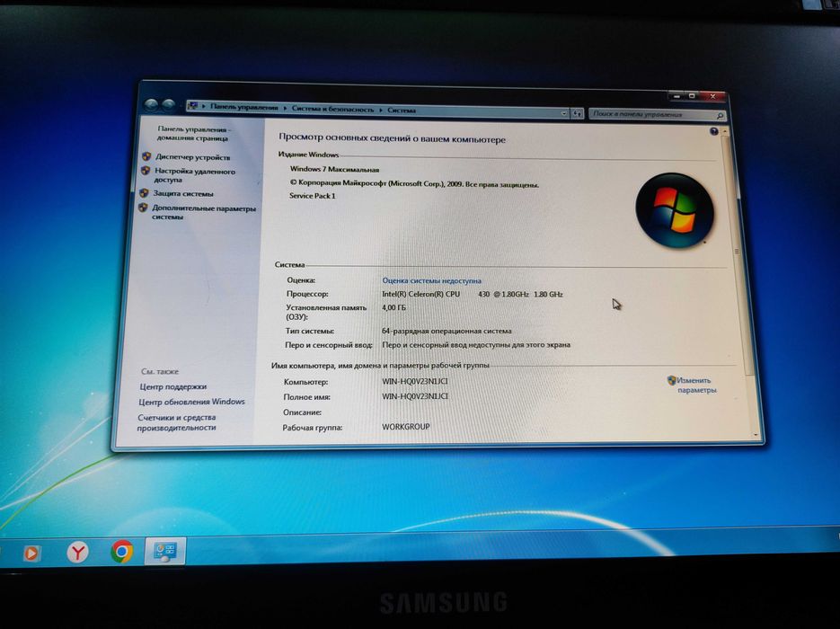840x629 pixels.
Task: Expand the arrow after Панель управления breadcrumb
Action: pyautogui.click(x=285, y=108)
